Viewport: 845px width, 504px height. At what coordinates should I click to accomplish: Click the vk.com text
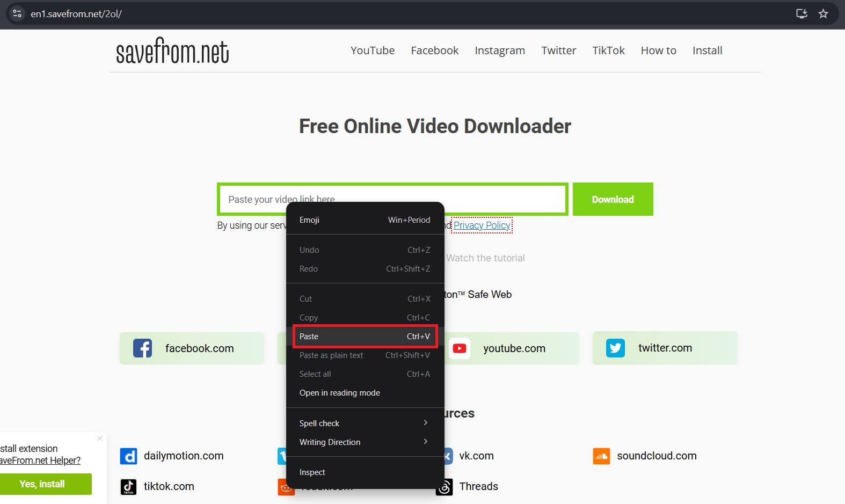click(476, 456)
